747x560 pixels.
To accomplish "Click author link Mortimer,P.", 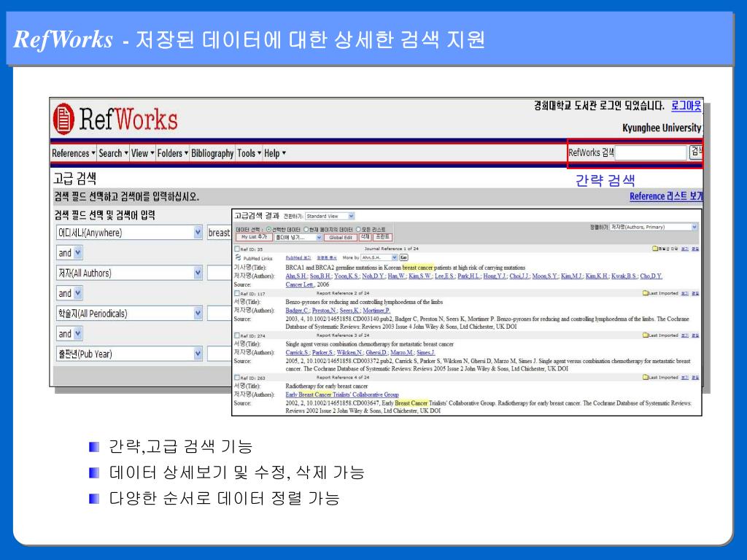I will [x=377, y=311].
